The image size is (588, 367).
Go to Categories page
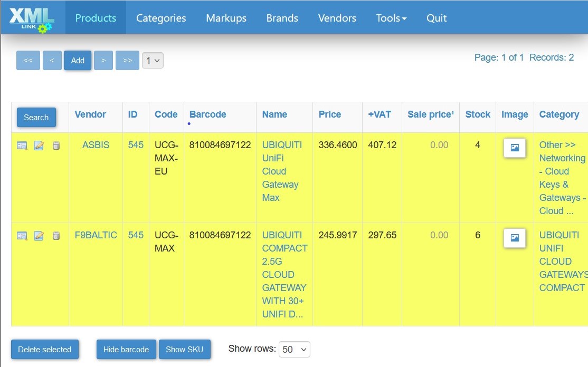tap(161, 18)
